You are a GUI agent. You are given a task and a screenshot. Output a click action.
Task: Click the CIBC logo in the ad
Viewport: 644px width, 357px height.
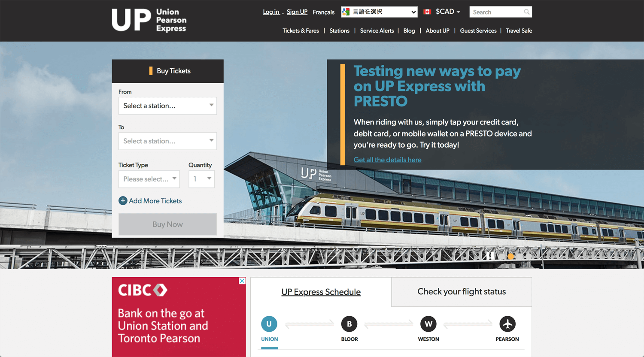coord(143,290)
